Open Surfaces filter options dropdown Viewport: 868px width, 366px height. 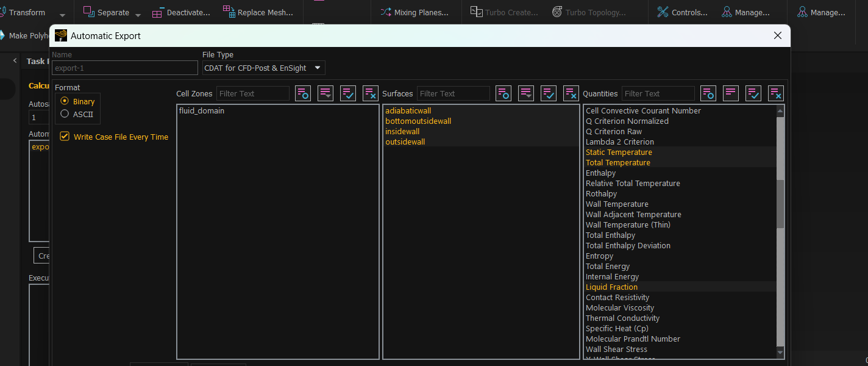tap(526, 93)
